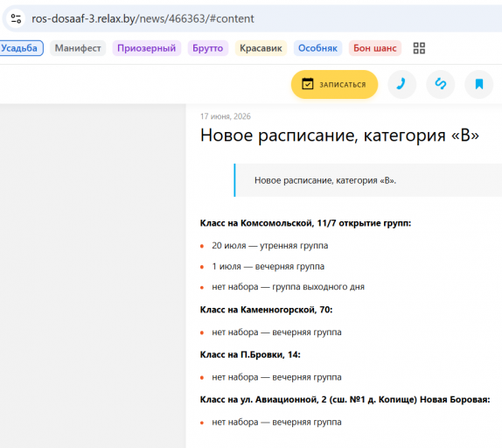Select the Приозерный tab group
502x448 pixels.
point(147,48)
